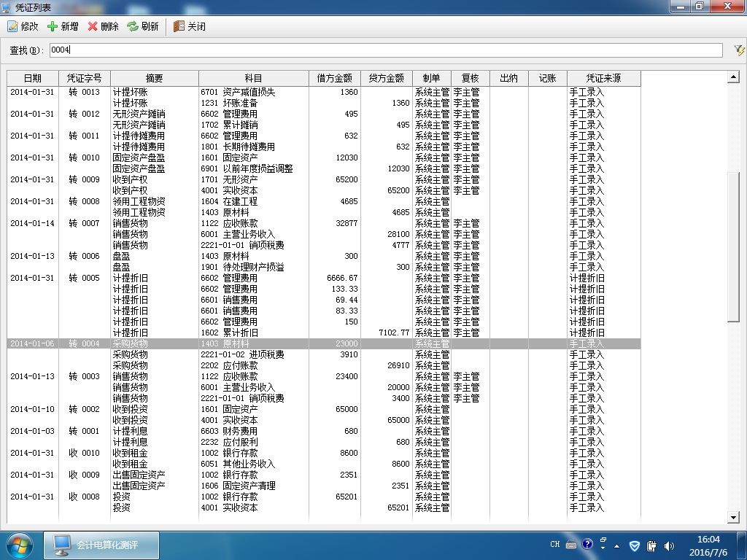Screen dimensions: 747x560
Task: Click the 关闭 door icon
Action: click(179, 27)
